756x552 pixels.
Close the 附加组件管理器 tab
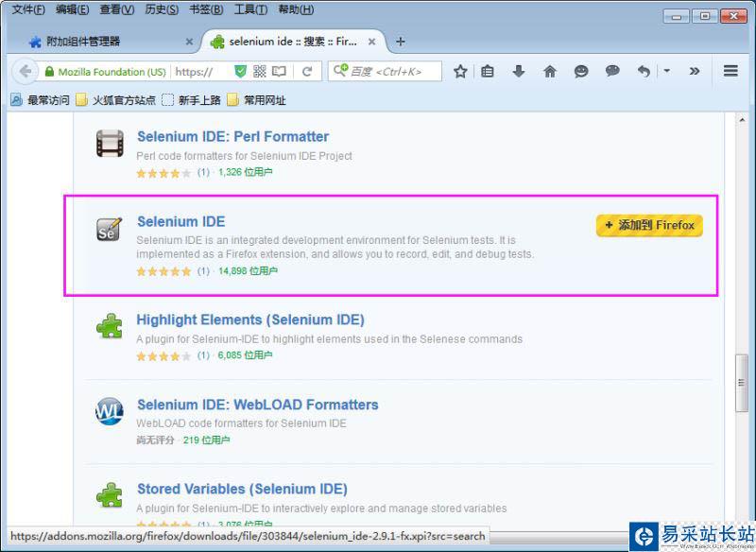pos(190,42)
